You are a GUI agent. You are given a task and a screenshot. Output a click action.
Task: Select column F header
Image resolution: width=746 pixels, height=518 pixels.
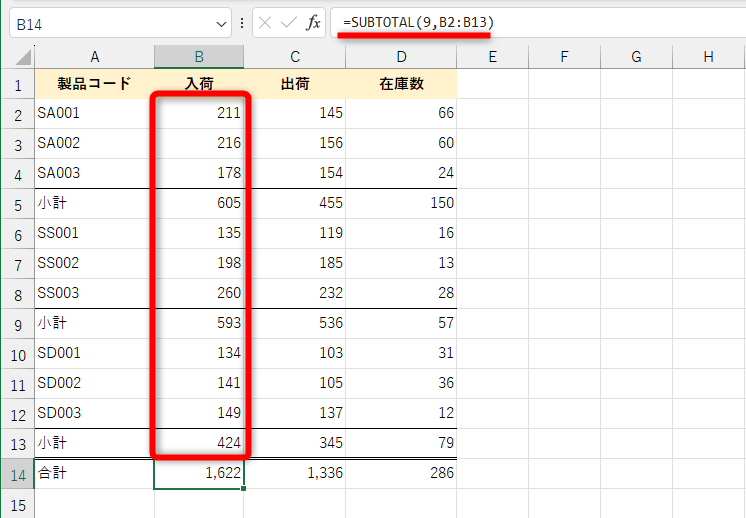point(564,57)
